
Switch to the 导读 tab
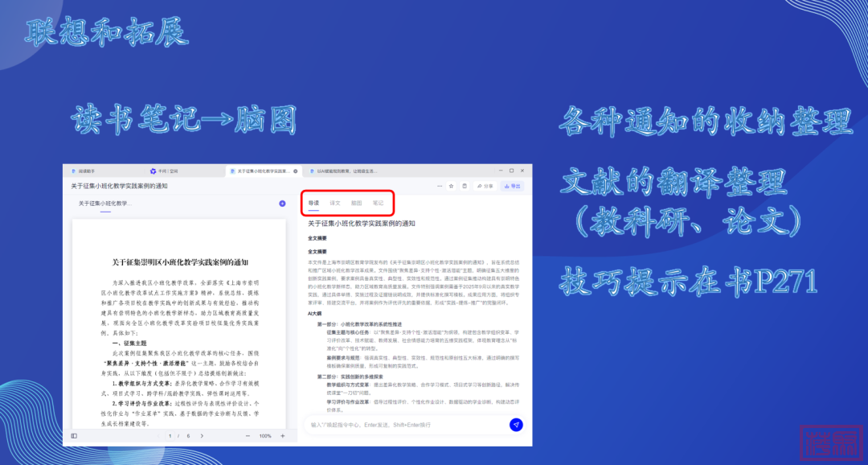(313, 204)
